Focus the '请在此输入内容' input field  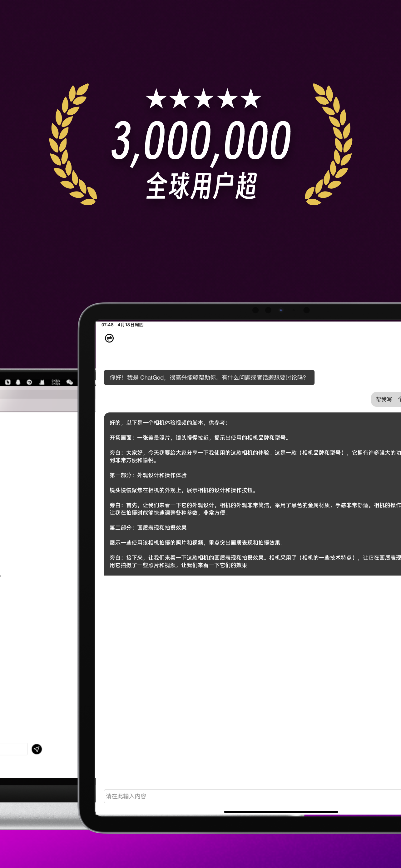click(253, 796)
